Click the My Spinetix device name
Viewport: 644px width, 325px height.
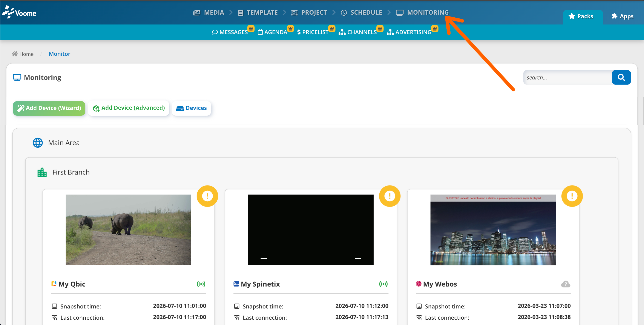coord(260,284)
